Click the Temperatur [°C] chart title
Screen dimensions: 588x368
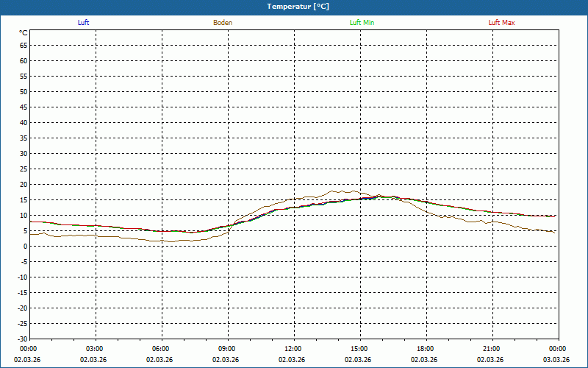click(x=298, y=7)
